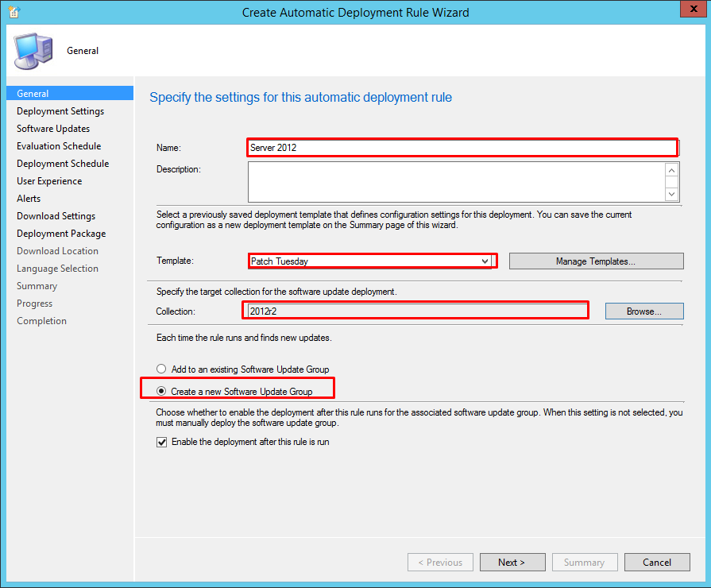Open the Deployment Schedule step
Viewport: 711px width, 588px height.
point(63,164)
